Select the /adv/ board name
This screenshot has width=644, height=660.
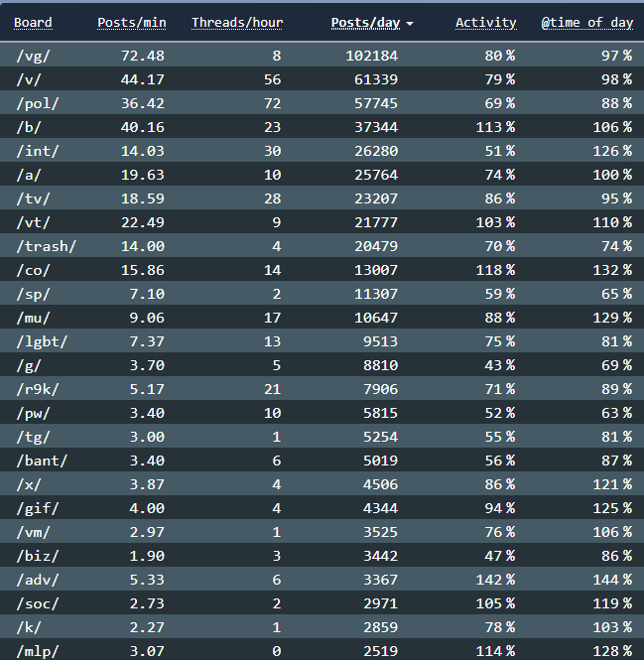pos(38,580)
